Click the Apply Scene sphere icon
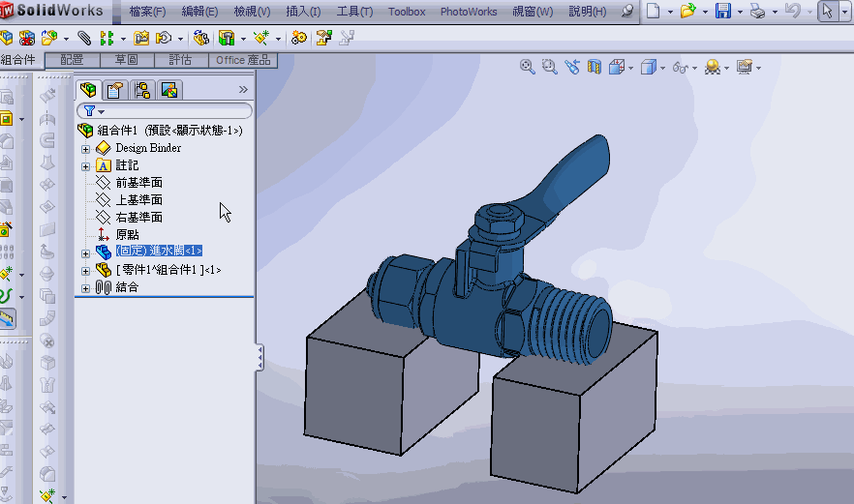 (x=713, y=67)
